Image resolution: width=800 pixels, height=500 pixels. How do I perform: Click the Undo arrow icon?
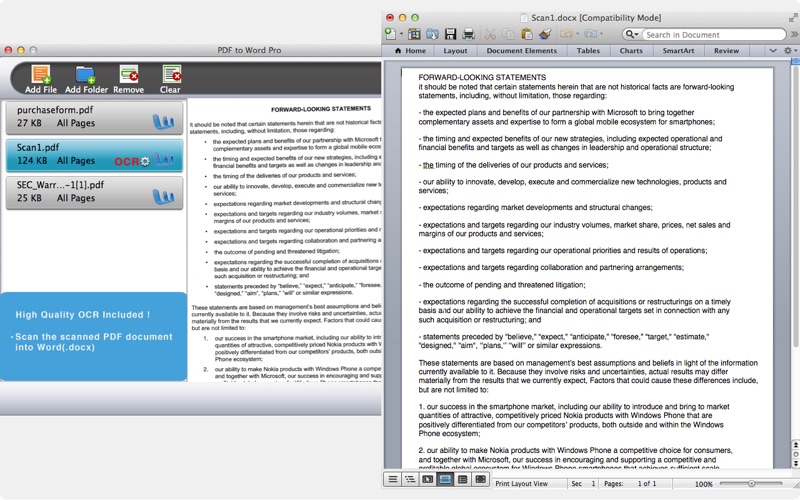click(566, 34)
